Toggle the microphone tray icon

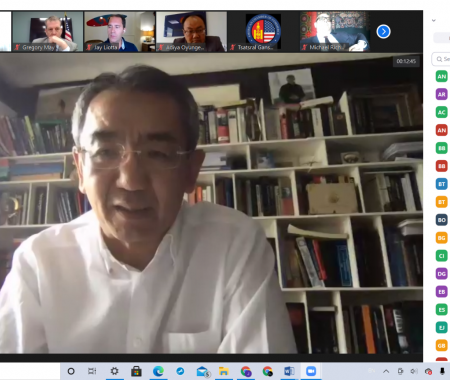(x=442, y=371)
